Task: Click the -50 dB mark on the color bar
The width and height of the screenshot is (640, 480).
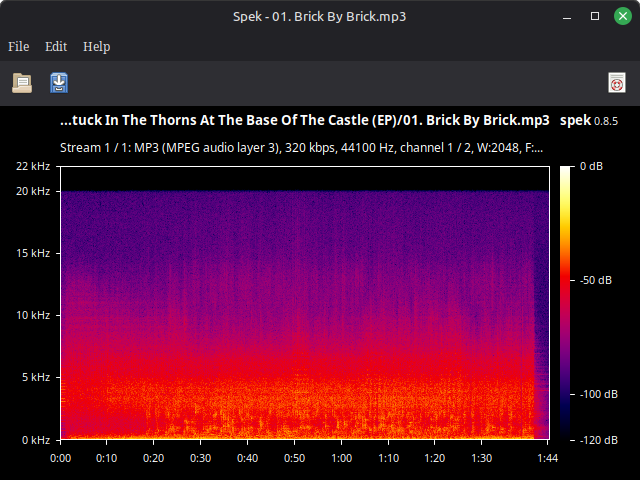Action: pyautogui.click(x=596, y=280)
